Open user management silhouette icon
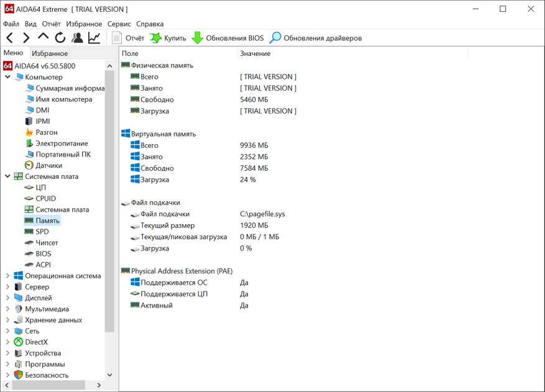This screenshot has width=545, height=392. 77,37
